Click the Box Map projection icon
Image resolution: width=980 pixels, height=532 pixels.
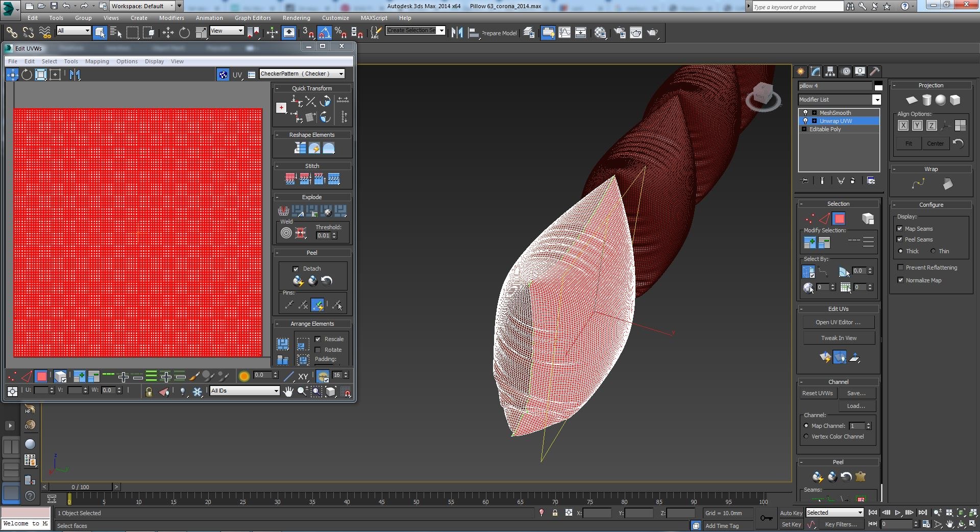[955, 100]
